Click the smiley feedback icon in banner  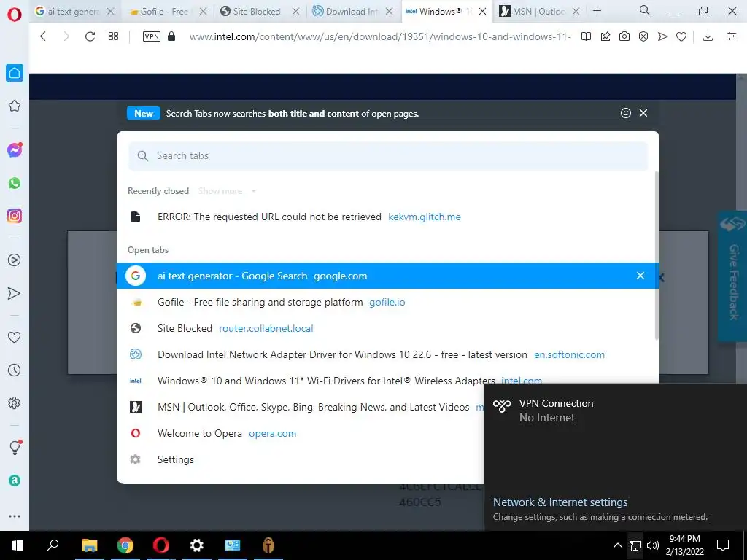pos(625,113)
